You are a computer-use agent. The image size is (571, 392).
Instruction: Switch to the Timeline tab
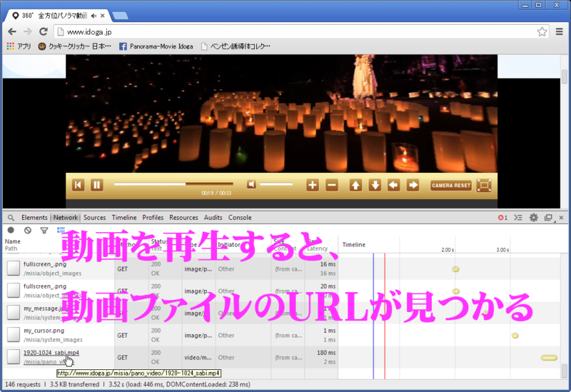click(124, 218)
